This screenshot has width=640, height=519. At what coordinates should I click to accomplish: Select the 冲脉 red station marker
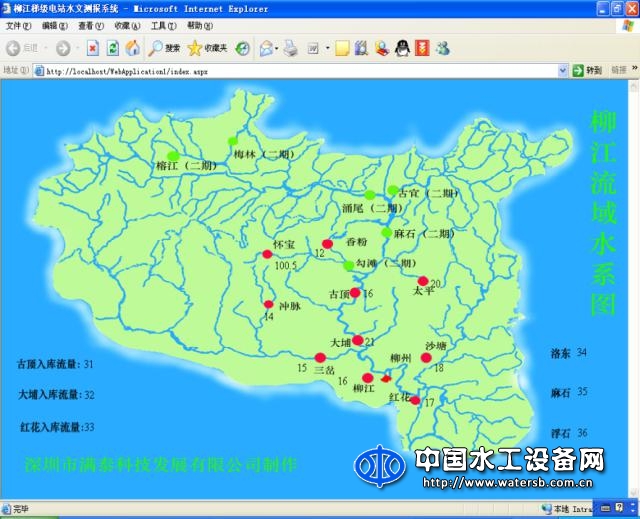click(269, 304)
